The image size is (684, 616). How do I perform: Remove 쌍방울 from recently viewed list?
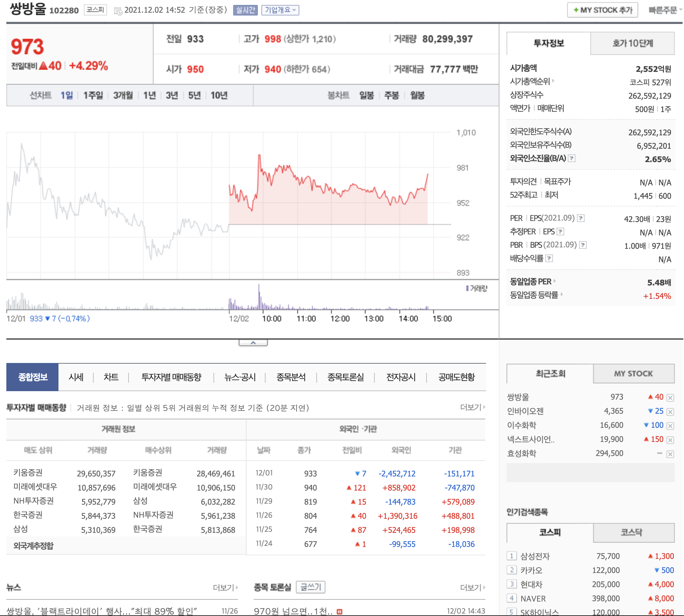click(670, 398)
